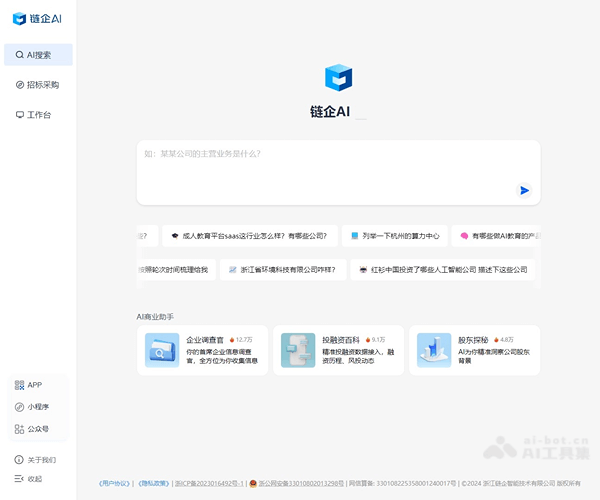Choose the 列举一下杭州的算力中心 suggestion
Screen dimensions: 600x500
[394, 237]
